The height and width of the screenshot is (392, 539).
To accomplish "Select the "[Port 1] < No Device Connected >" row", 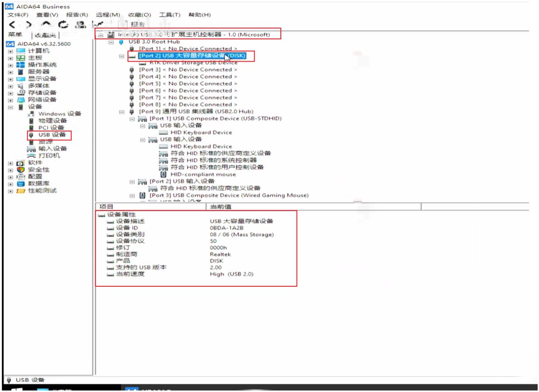I will click(x=188, y=49).
